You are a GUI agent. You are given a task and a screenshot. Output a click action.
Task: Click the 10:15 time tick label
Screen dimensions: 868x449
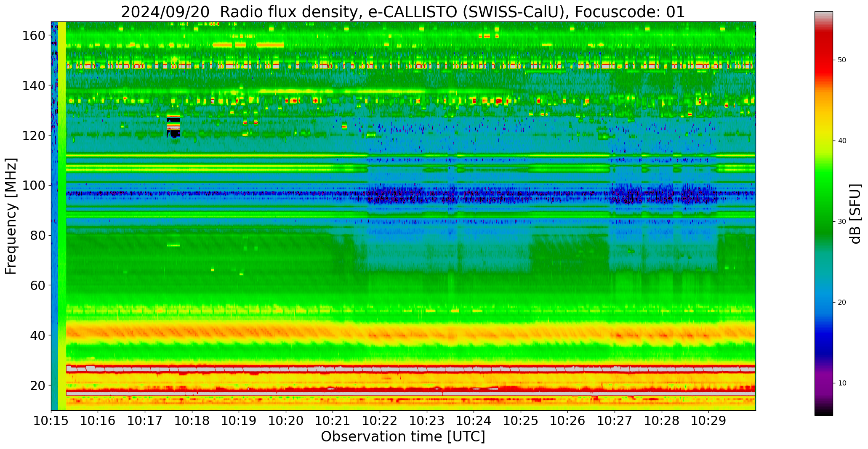(51, 421)
